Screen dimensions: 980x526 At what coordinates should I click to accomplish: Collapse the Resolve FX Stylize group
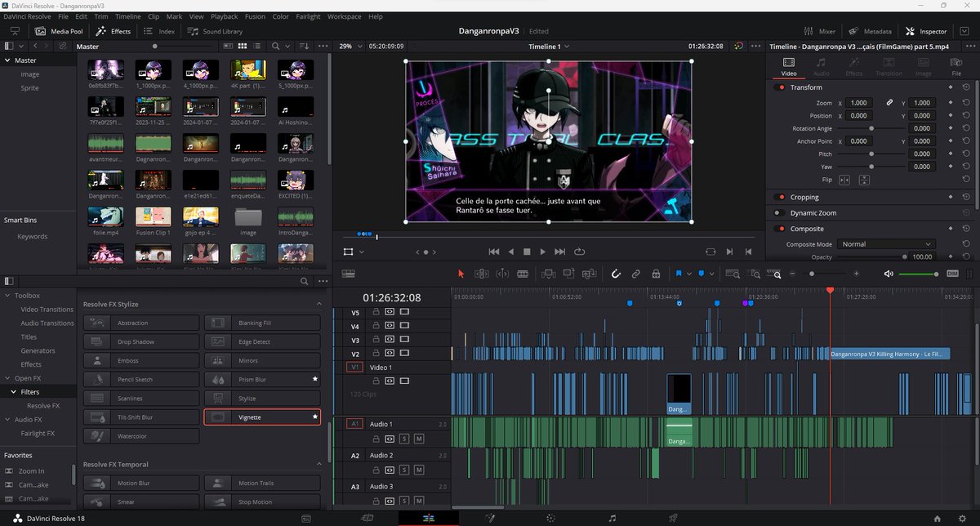[318, 304]
